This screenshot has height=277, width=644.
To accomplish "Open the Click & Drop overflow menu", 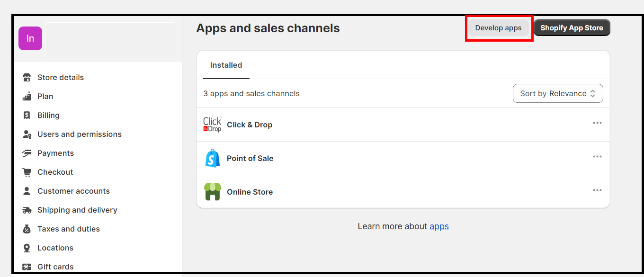I will (x=597, y=123).
